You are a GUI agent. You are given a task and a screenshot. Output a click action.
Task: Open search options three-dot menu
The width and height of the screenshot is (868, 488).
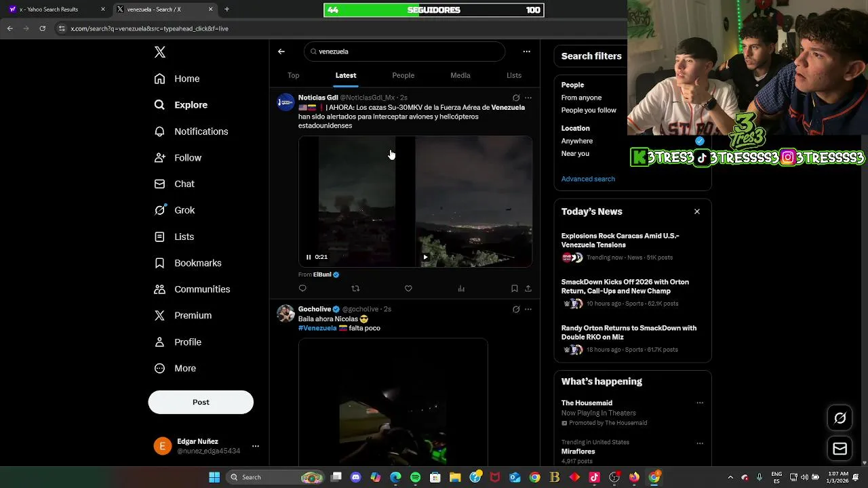[526, 52]
